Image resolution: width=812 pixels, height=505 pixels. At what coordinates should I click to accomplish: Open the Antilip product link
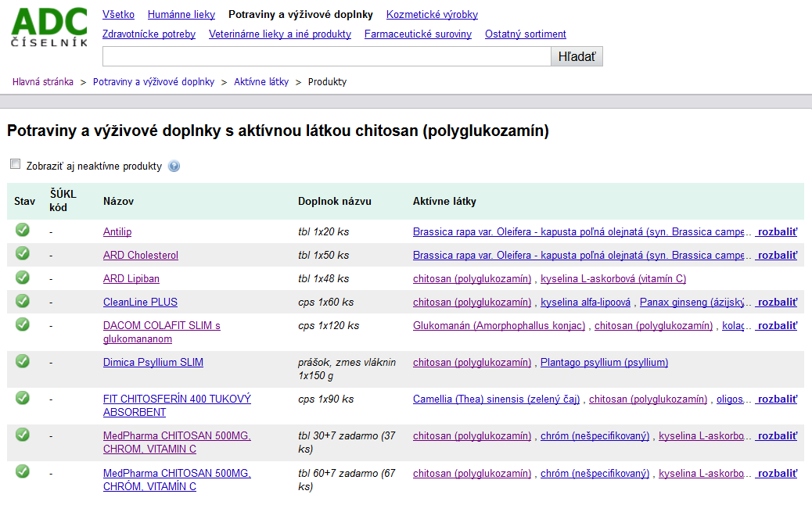click(117, 232)
